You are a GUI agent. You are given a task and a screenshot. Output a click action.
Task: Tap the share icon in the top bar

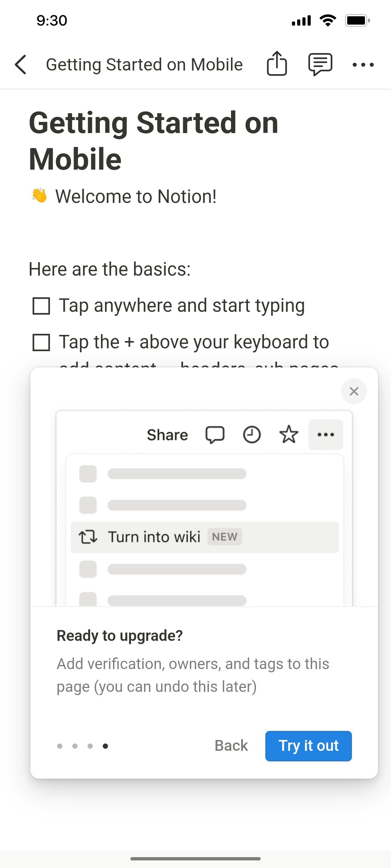pyautogui.click(x=277, y=64)
